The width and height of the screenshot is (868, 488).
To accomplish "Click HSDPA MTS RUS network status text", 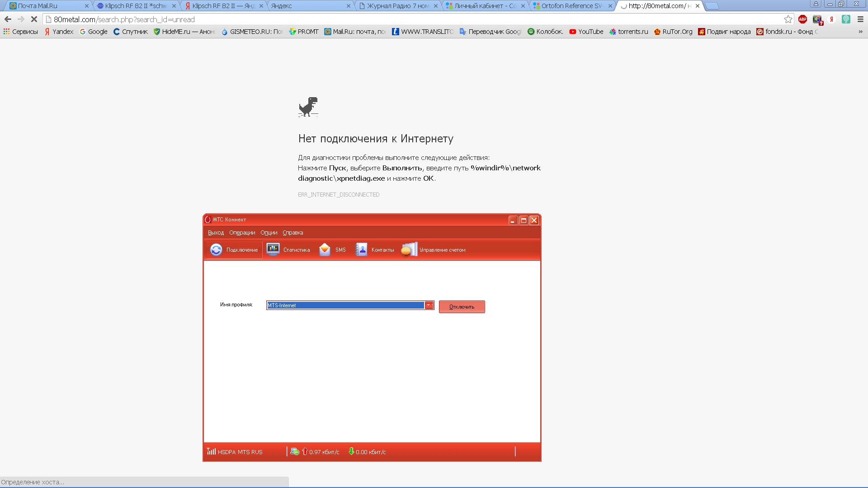I will click(240, 452).
